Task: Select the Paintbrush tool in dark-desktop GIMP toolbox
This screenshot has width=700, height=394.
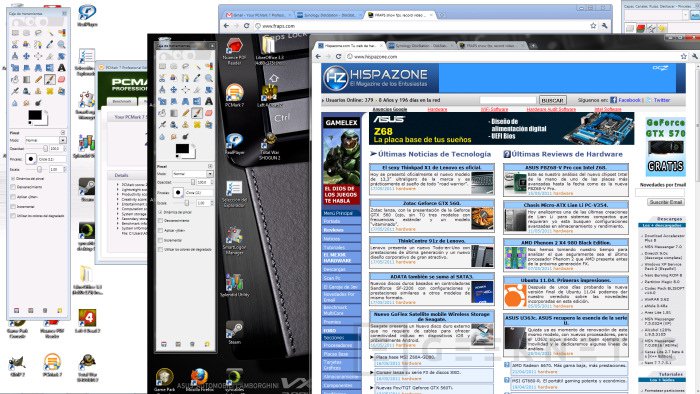Action: (196, 113)
